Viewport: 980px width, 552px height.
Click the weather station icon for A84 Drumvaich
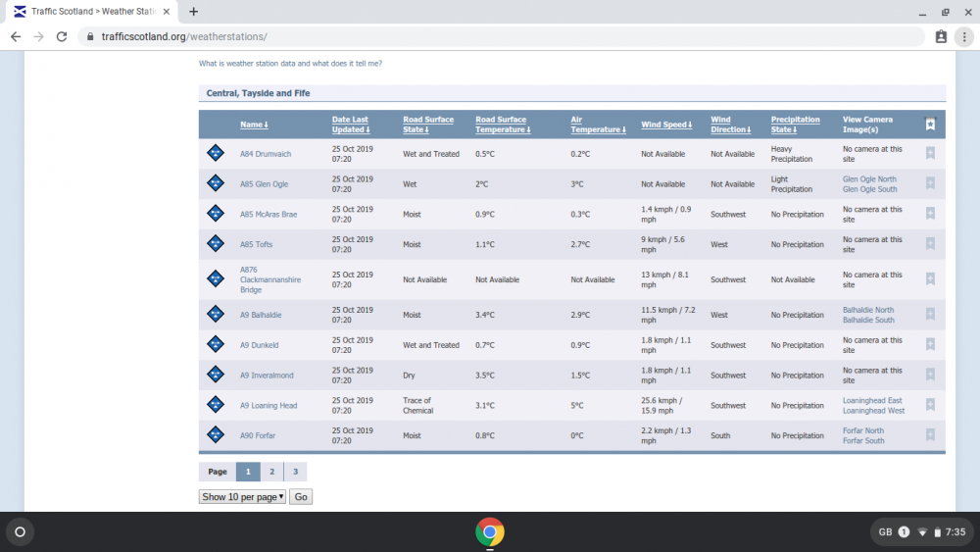pos(216,153)
